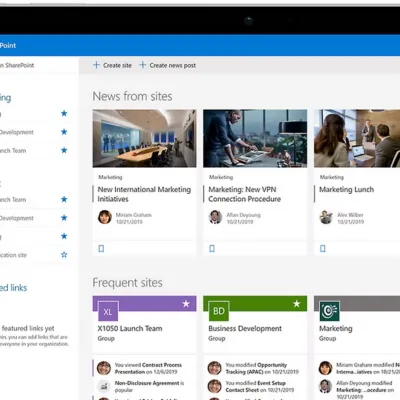Click the Frequent sites heading
The height and width of the screenshot is (400, 400).
click(127, 283)
